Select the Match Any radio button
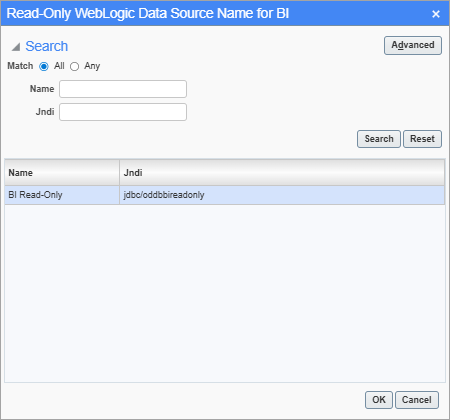 pos(74,67)
